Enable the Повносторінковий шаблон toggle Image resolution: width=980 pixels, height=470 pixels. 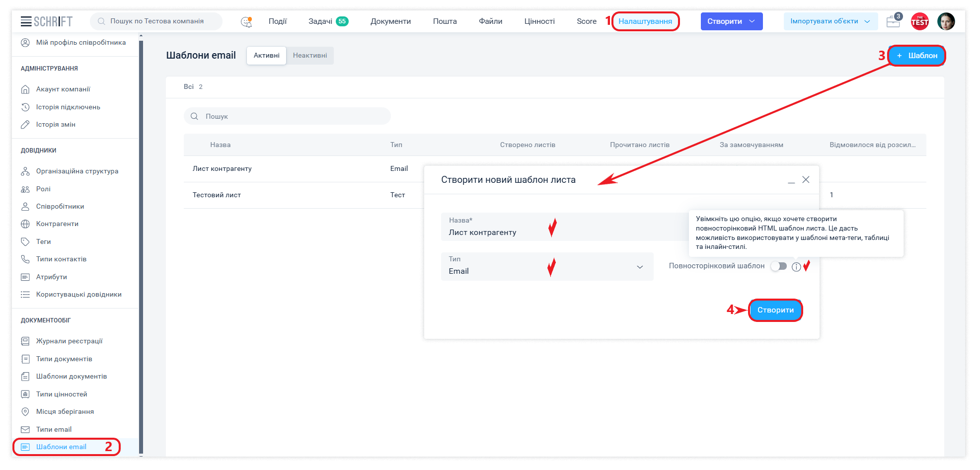[778, 266]
